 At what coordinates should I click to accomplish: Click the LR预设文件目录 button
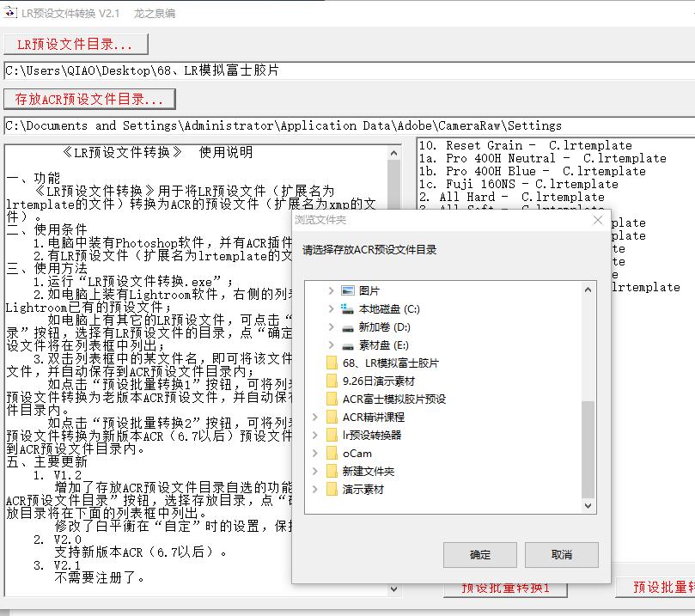coord(76,44)
